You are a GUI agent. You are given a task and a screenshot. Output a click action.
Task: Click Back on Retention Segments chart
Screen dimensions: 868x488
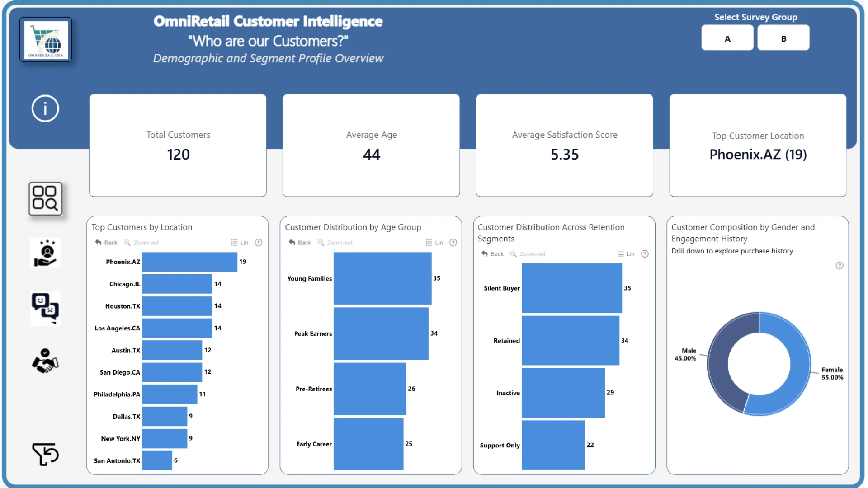click(492, 254)
